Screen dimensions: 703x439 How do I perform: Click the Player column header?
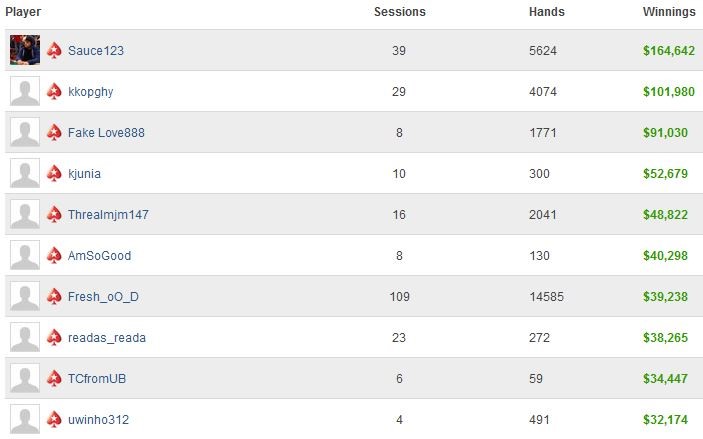tap(23, 12)
